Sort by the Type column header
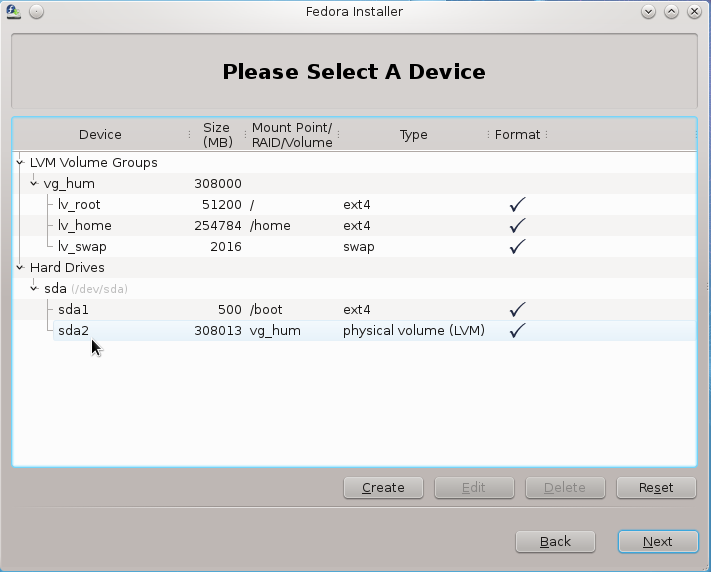The height and width of the screenshot is (572, 711). (x=413, y=135)
